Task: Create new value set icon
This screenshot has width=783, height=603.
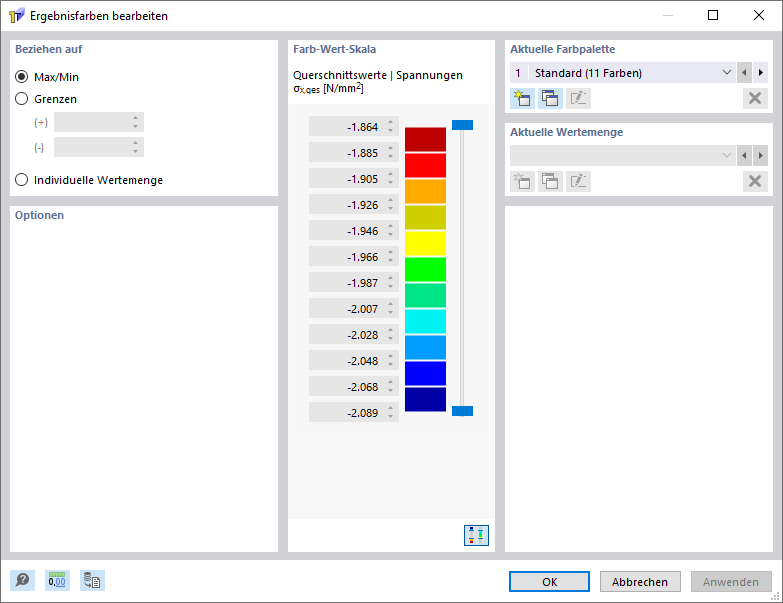Action: (x=522, y=181)
